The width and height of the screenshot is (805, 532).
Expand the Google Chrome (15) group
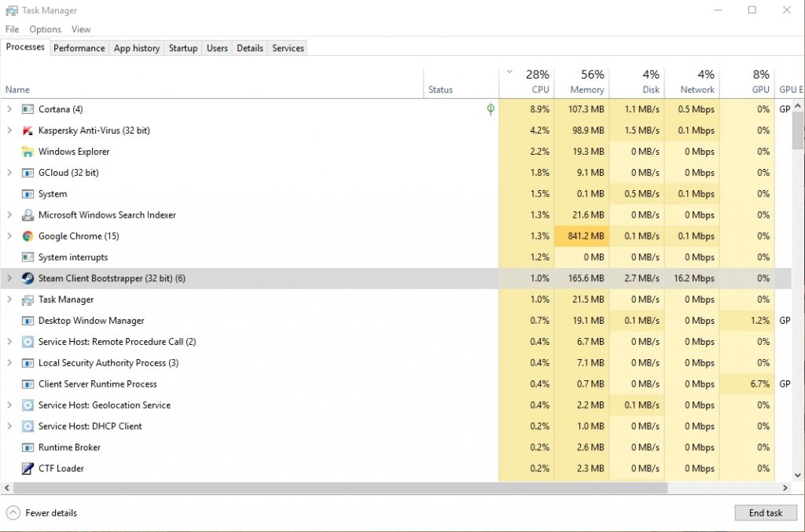9,236
